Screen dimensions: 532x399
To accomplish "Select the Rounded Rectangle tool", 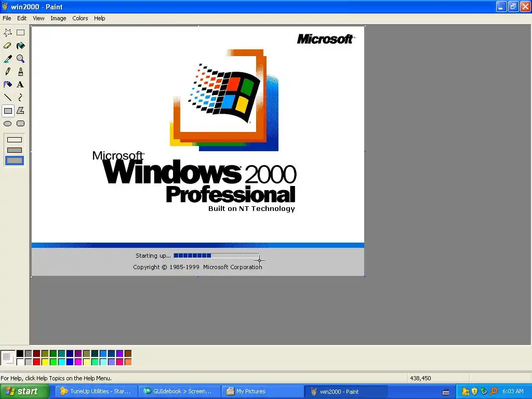I will [x=20, y=124].
